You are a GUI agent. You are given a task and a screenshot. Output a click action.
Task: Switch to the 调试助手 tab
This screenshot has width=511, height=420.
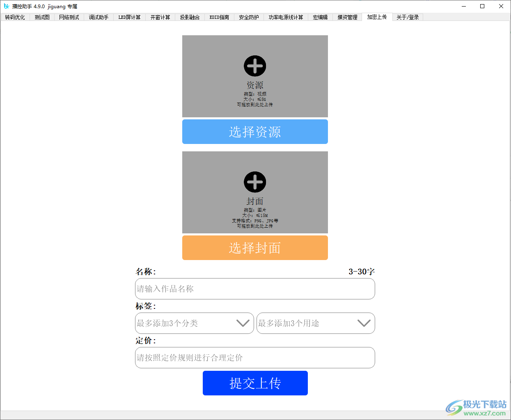99,17
